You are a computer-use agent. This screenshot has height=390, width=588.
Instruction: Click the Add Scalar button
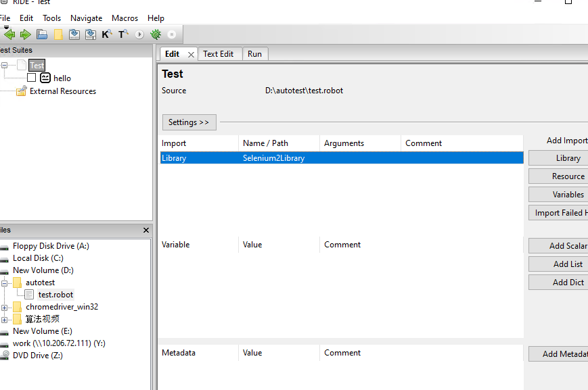pos(558,246)
